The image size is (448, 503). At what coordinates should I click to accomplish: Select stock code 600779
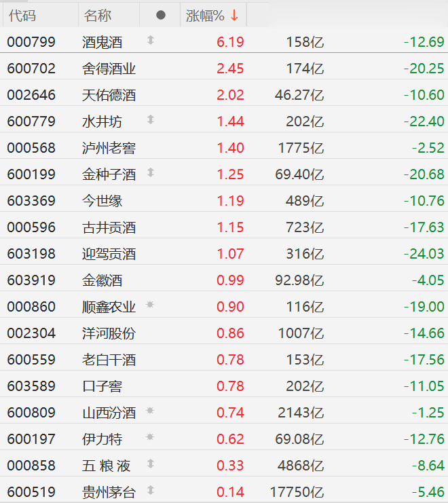tap(31, 122)
